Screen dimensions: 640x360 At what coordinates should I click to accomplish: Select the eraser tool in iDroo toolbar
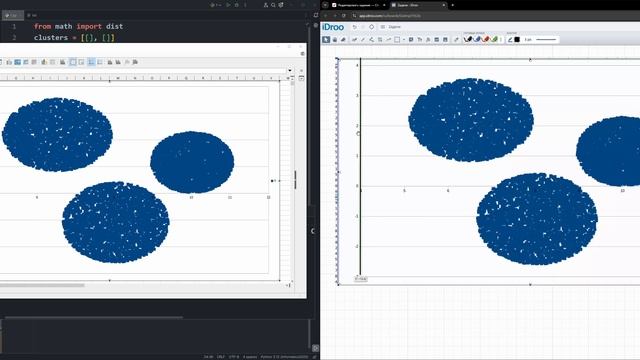point(343,40)
